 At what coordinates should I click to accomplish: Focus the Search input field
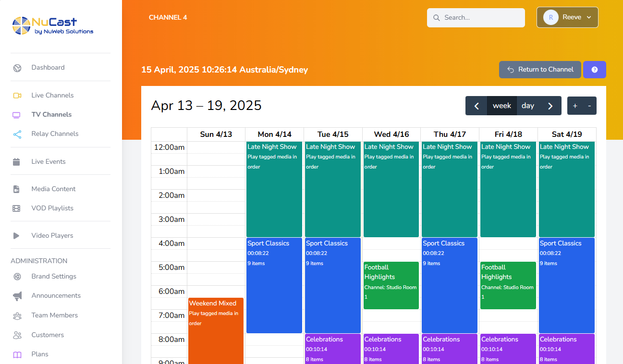pos(476,18)
